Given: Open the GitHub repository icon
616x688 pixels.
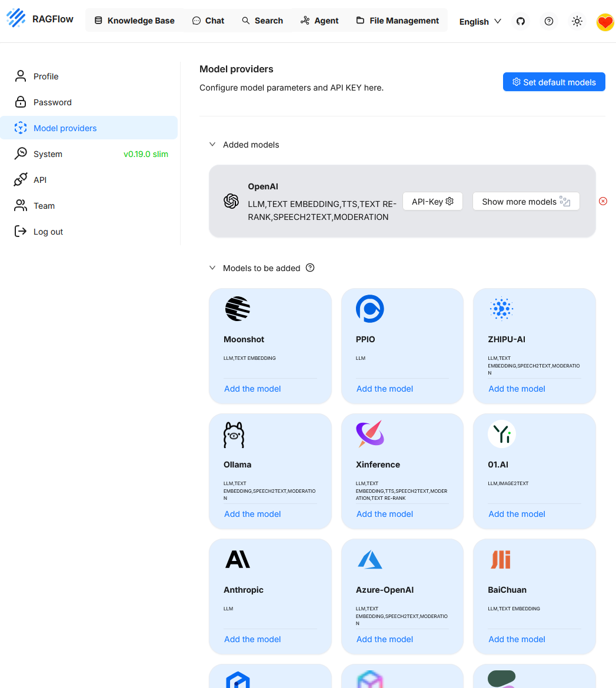Looking at the screenshot, I should click(520, 21).
